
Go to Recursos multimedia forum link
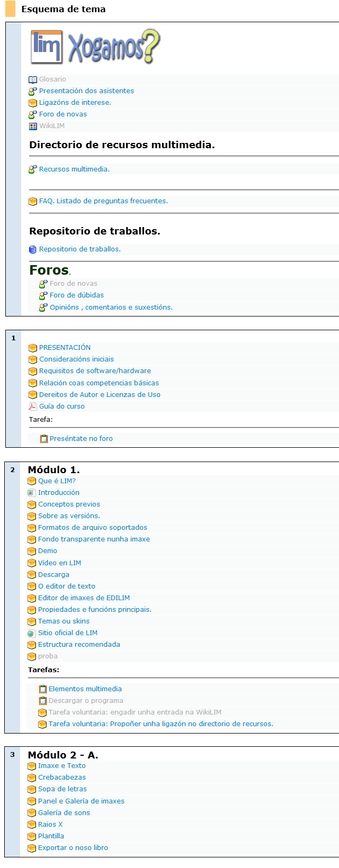point(74,169)
